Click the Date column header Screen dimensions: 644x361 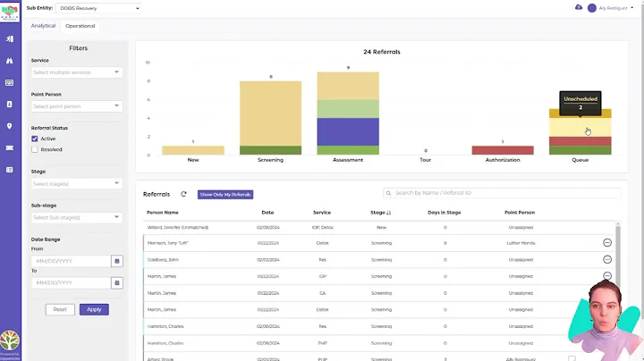point(267,213)
